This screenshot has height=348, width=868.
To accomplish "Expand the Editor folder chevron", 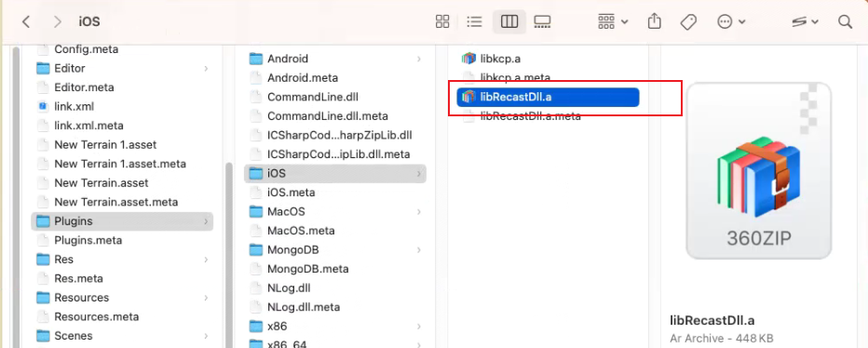I will tap(206, 69).
